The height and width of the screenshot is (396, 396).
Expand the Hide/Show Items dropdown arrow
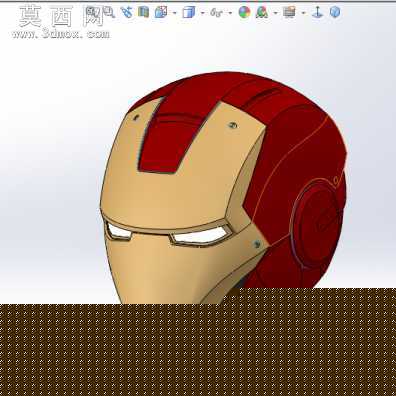click(x=230, y=13)
